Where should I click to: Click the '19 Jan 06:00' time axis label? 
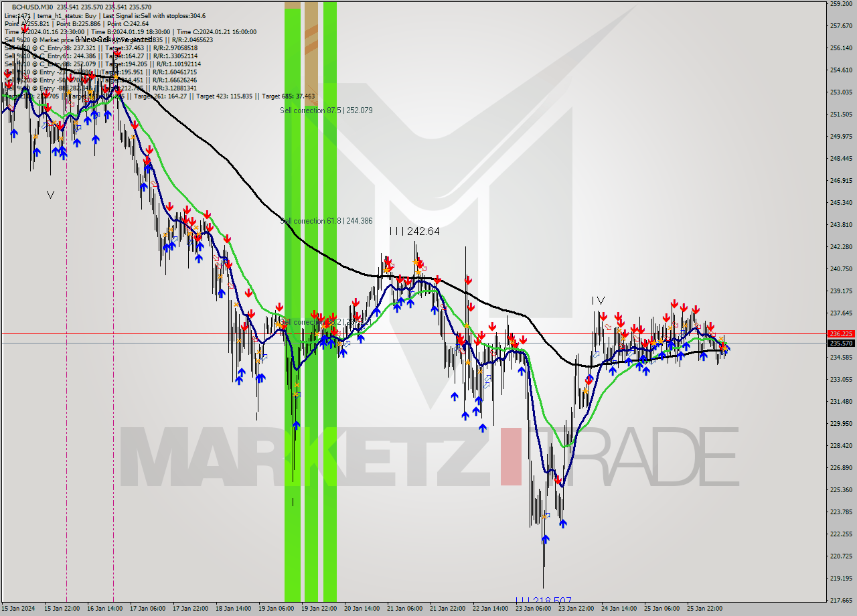[275, 609]
